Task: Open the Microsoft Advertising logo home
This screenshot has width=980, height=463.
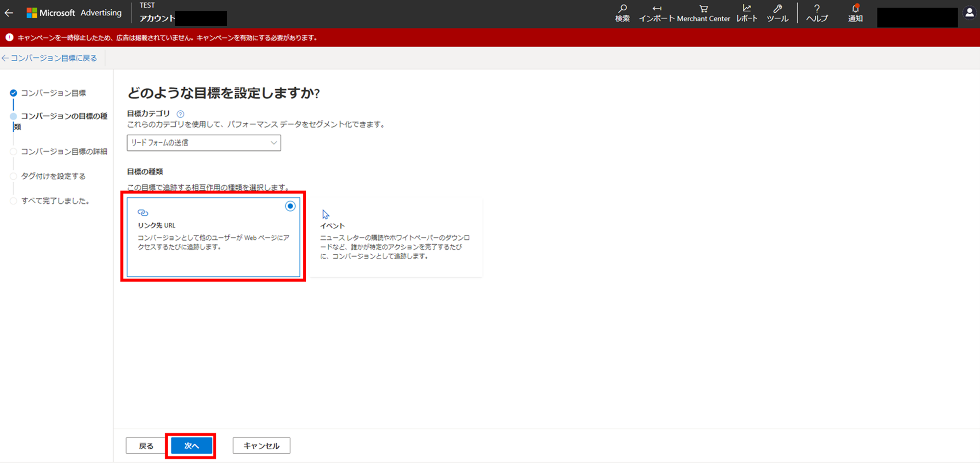Action: click(74, 13)
